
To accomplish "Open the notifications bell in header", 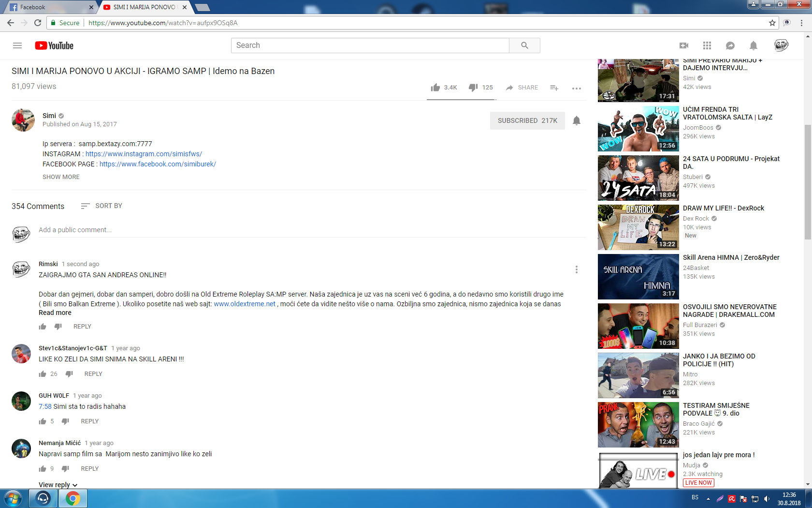I will click(x=754, y=45).
